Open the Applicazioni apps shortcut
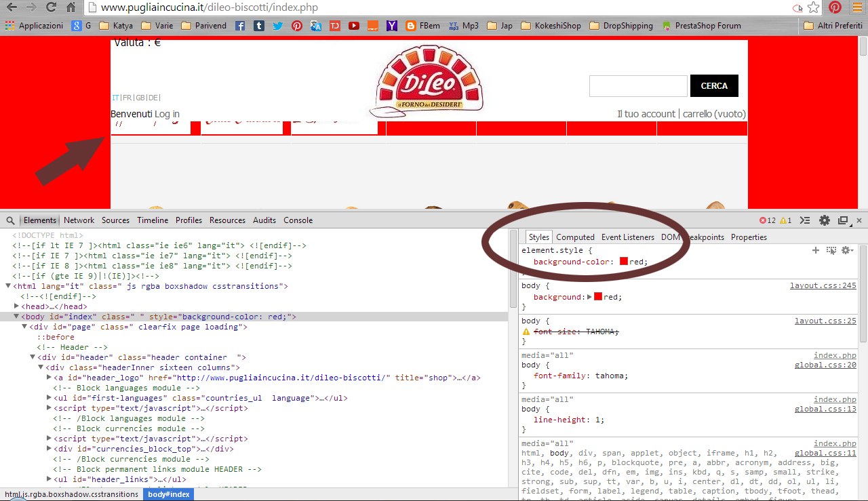This screenshot has width=868, height=501. [x=34, y=26]
